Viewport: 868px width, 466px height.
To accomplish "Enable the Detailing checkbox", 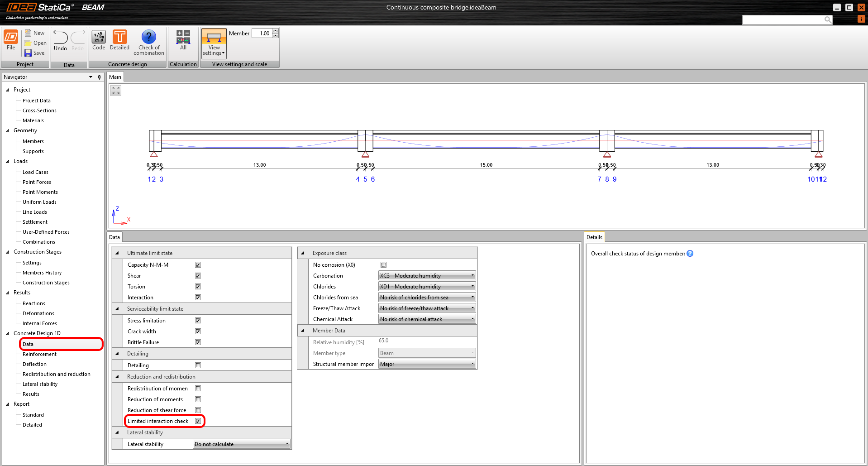I will click(198, 365).
